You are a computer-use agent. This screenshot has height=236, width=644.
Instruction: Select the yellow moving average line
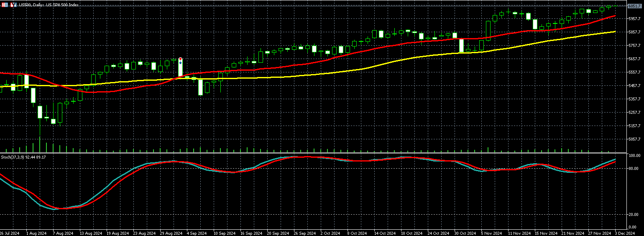click(x=293, y=77)
